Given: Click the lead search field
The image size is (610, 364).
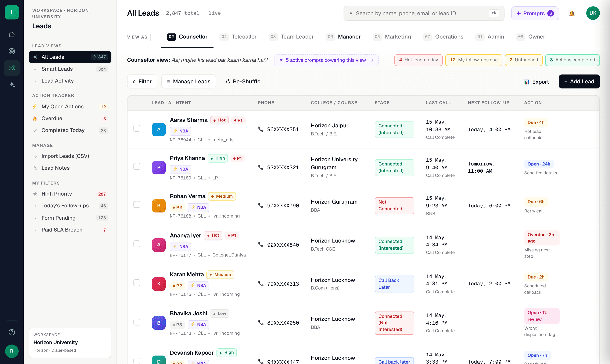Looking at the screenshot, I should click(424, 14).
